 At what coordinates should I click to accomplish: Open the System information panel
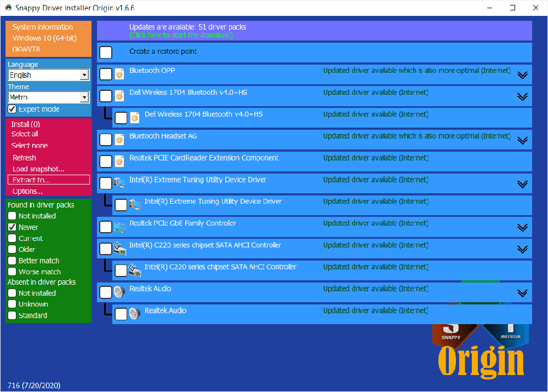(49, 38)
